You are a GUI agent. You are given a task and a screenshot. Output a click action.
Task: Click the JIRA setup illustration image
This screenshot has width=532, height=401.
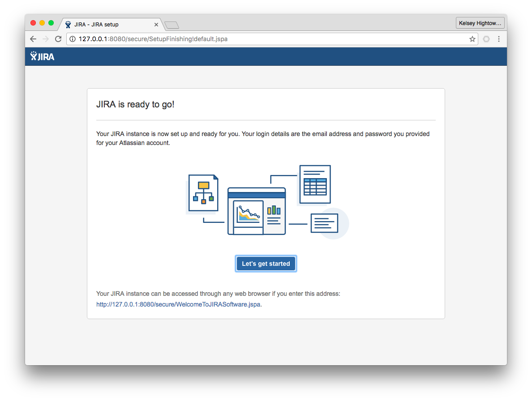(267, 202)
